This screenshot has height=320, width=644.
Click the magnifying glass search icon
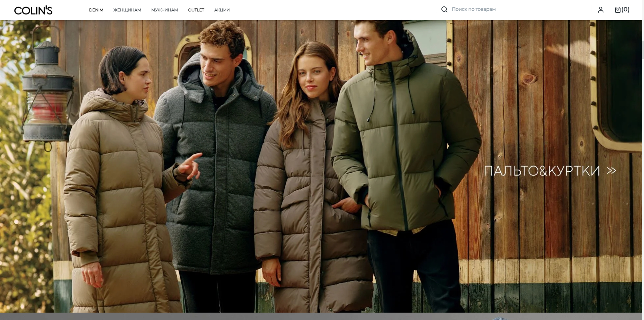point(444,9)
